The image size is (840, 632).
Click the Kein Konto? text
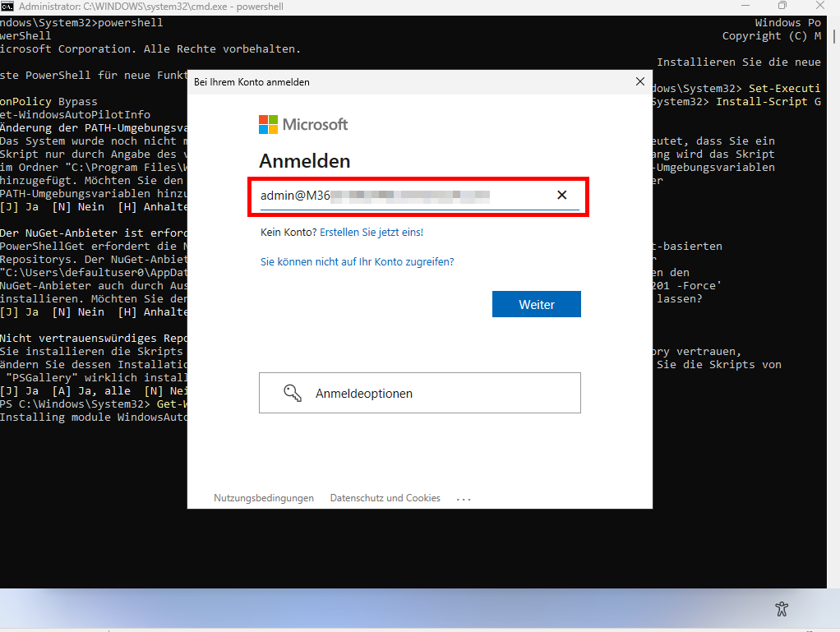tap(288, 232)
